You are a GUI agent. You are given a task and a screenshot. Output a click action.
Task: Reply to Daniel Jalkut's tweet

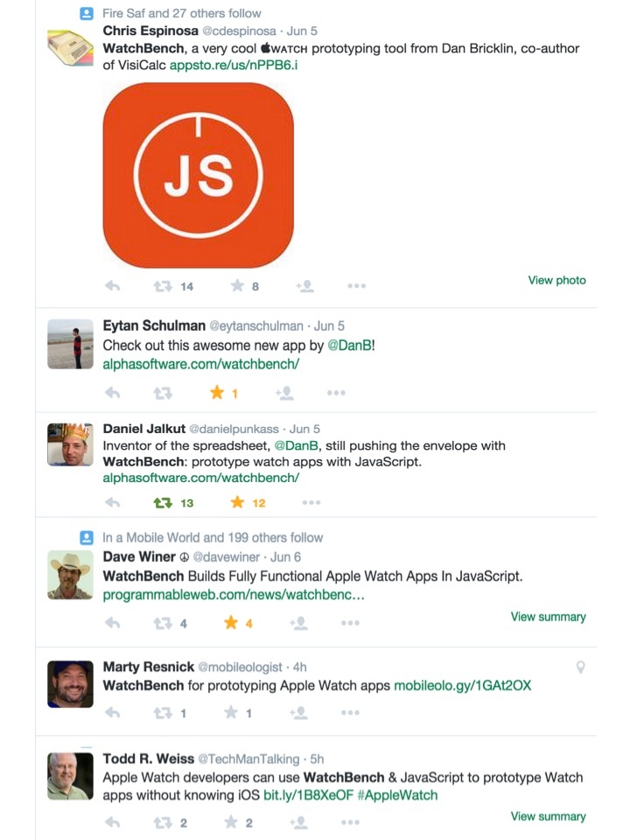pyautogui.click(x=113, y=502)
